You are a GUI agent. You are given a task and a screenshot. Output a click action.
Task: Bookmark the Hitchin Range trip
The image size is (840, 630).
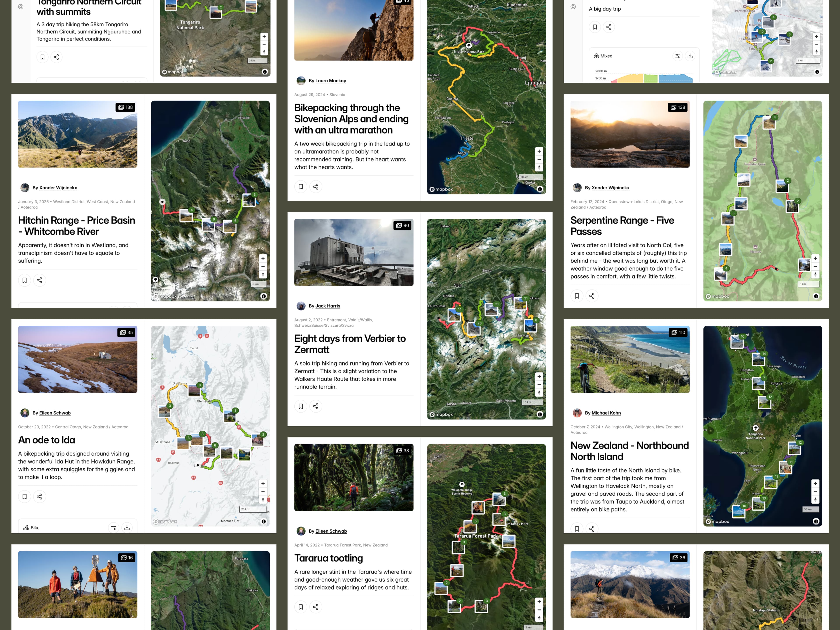point(25,280)
